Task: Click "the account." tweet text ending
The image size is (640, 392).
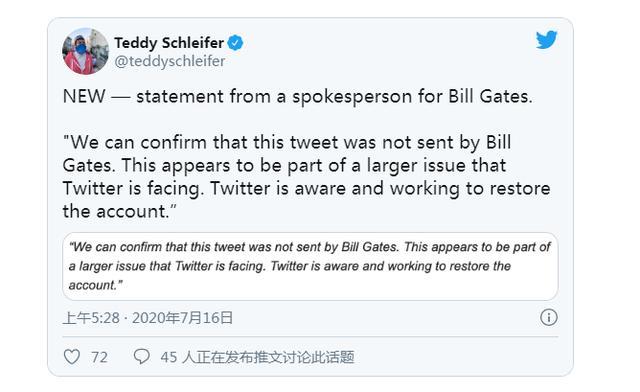Action: coord(120,211)
